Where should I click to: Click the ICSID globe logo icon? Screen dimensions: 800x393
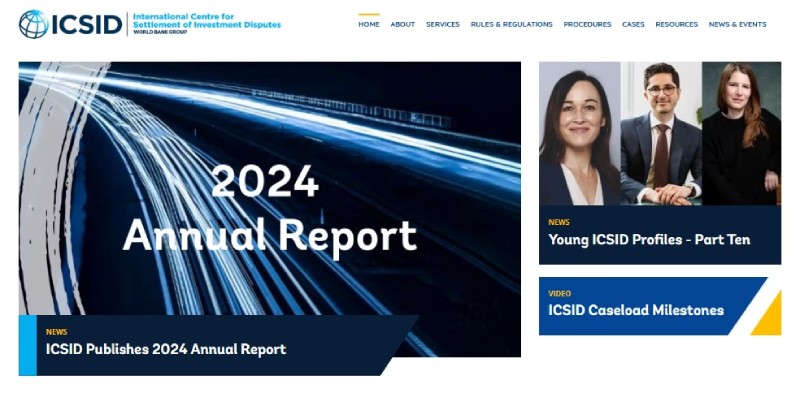pos(34,24)
